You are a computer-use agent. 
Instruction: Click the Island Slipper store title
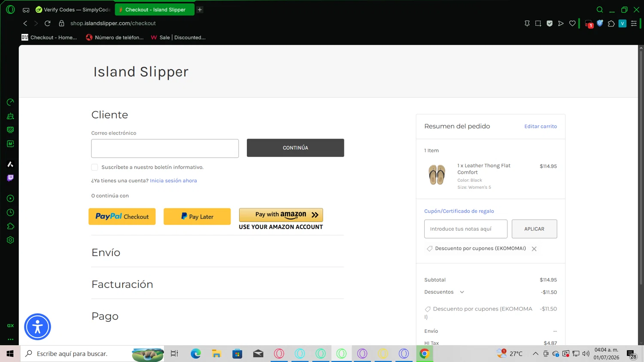(x=141, y=72)
